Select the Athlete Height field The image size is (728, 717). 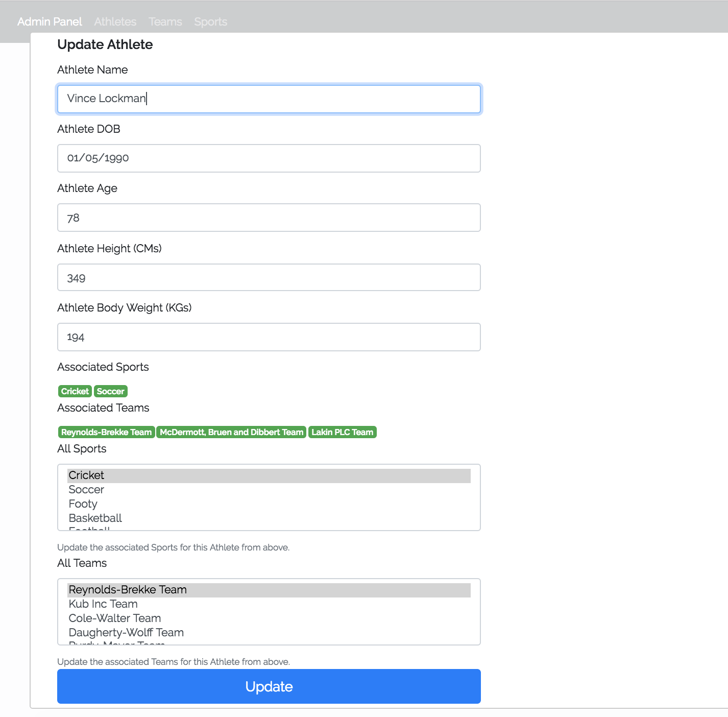[x=269, y=277]
